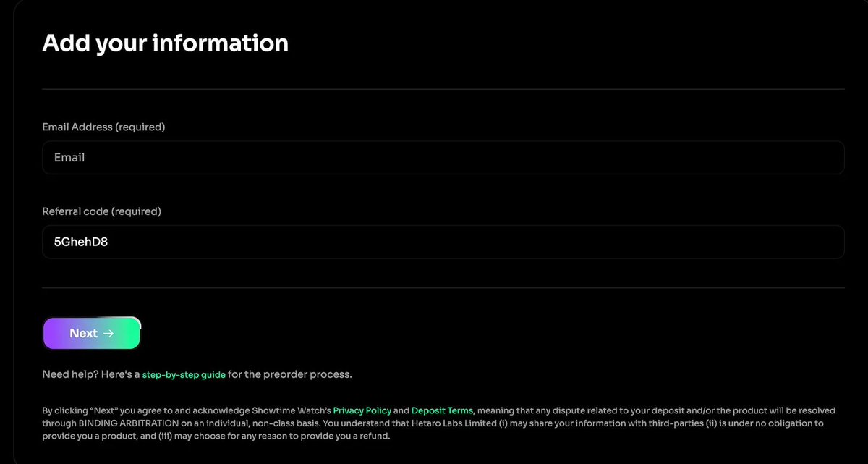This screenshot has height=464, width=868.
Task: Click the "Add your information" heading
Action: [166, 43]
